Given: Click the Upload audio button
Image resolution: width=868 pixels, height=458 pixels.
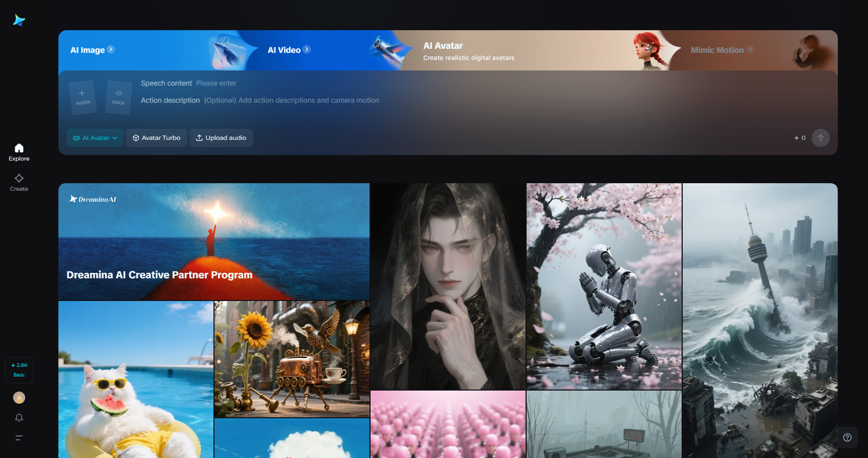Looking at the screenshot, I should tap(221, 138).
